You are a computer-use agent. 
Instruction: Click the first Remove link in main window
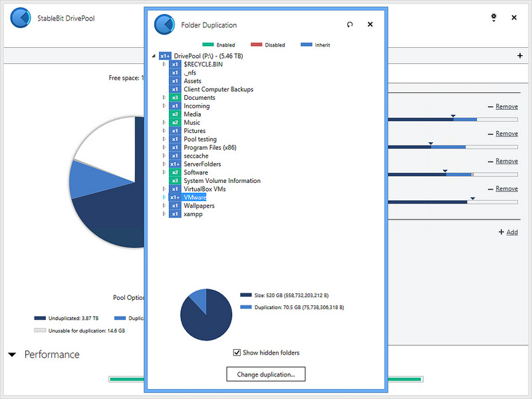point(507,106)
